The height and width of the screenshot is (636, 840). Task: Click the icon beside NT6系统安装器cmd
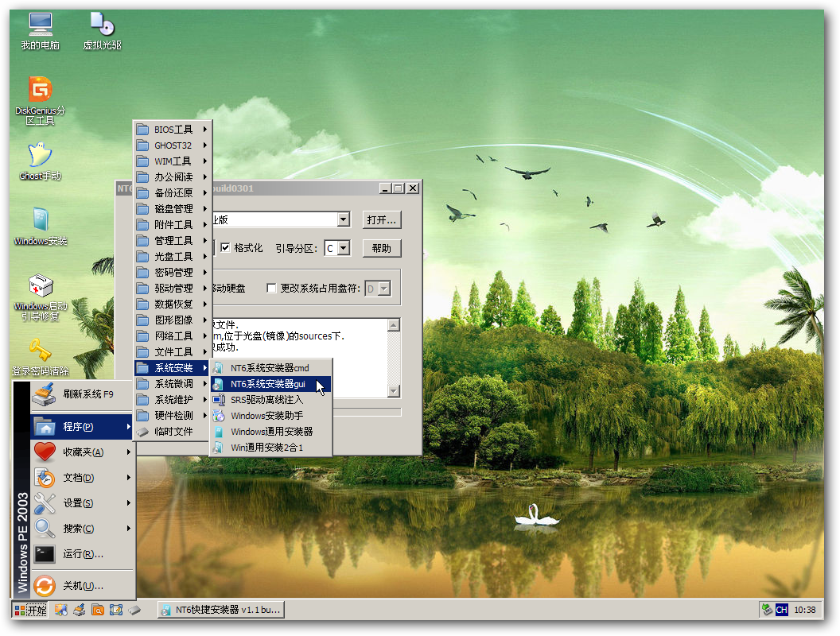click(218, 368)
